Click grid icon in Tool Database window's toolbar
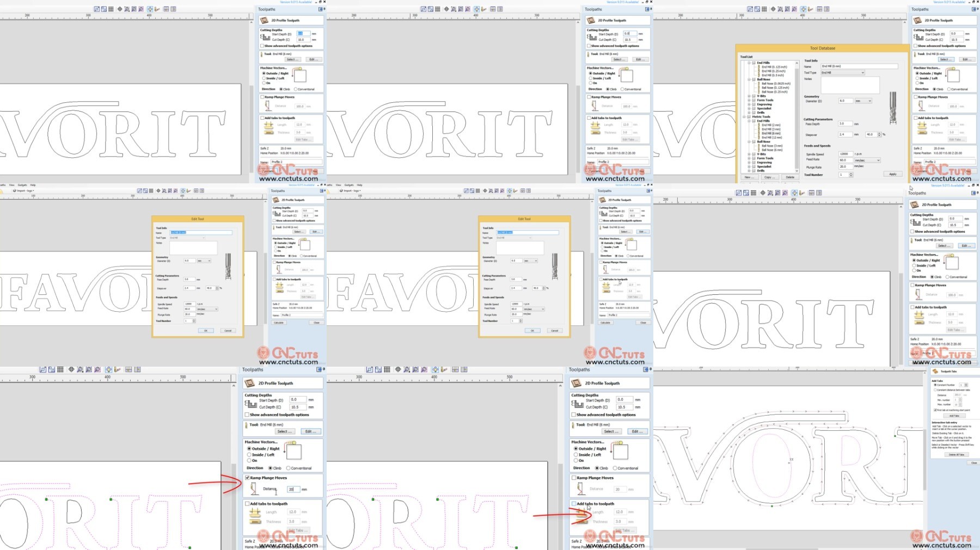The width and height of the screenshot is (980, 550). click(x=764, y=9)
